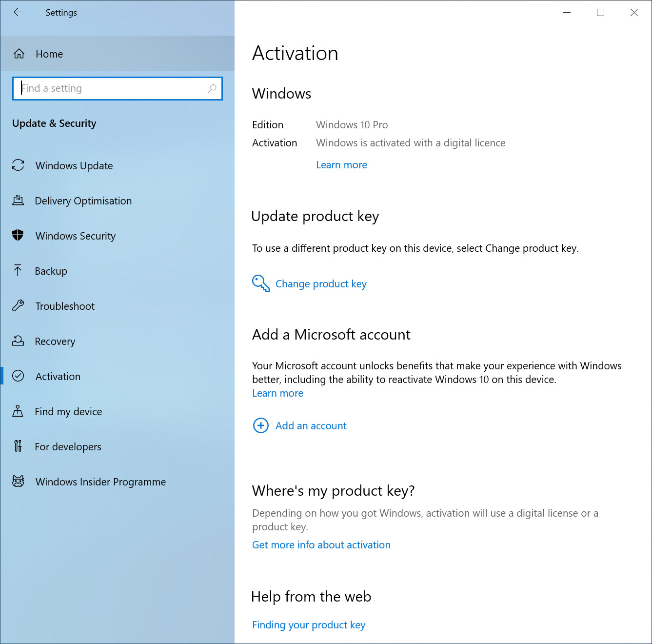Image resolution: width=652 pixels, height=644 pixels.
Task: Click Add an account
Action: click(311, 425)
